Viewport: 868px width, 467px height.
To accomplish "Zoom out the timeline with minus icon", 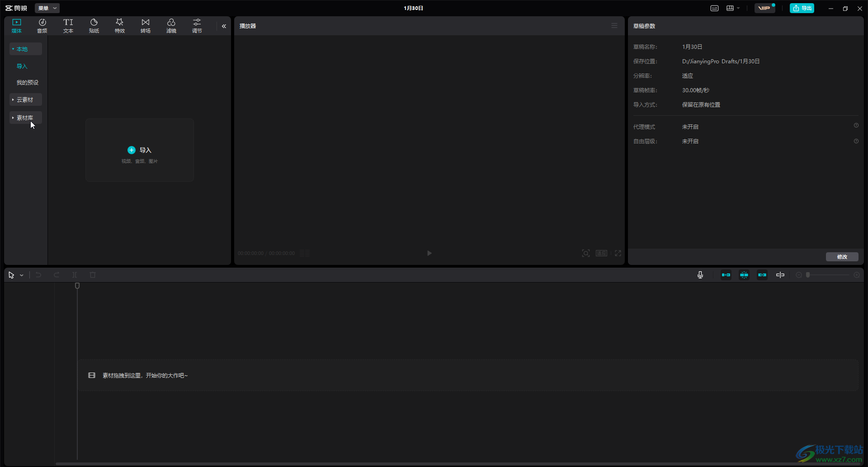I will 799,275.
